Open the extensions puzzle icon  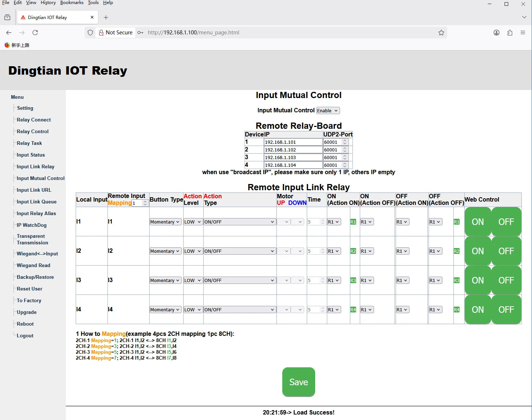(x=510, y=33)
